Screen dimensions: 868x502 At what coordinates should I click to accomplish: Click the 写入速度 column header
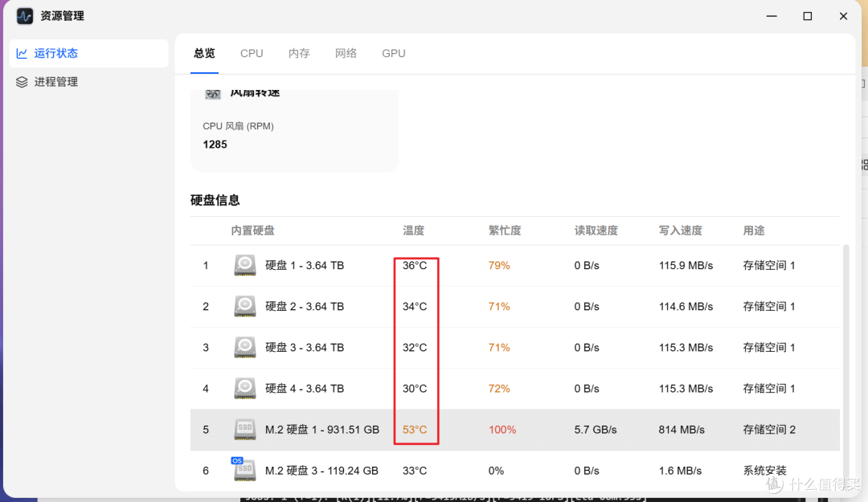coord(681,231)
